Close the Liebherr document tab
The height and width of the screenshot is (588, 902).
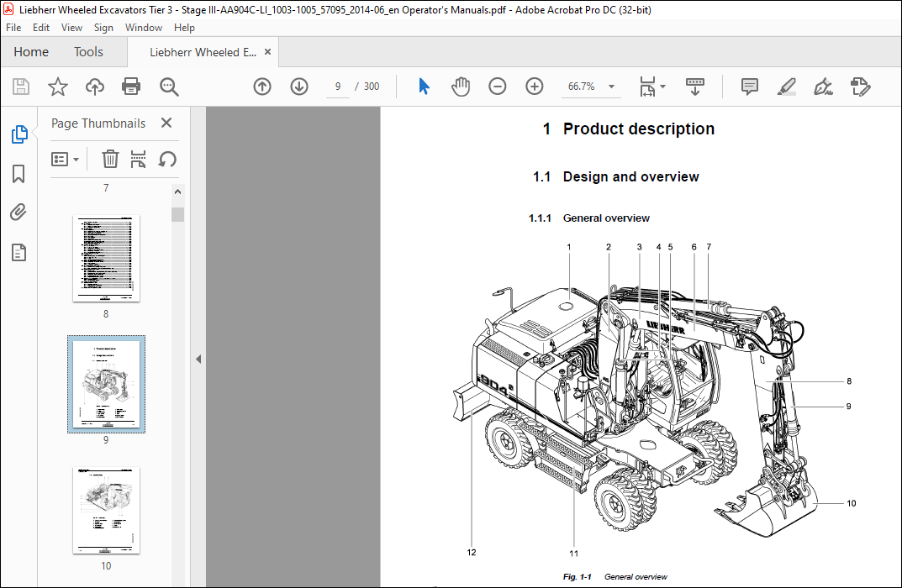[x=267, y=52]
